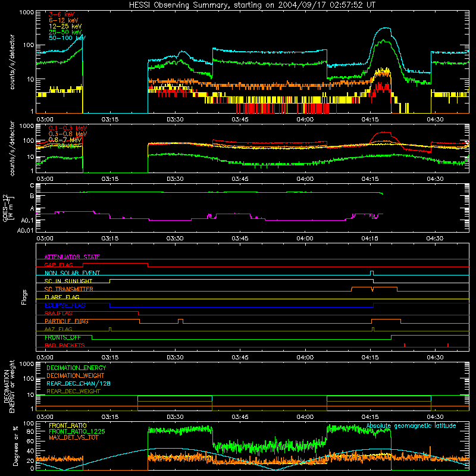Click the Degrees or % axis title
Viewport: 476px width, 476px height.
[x=15, y=446]
